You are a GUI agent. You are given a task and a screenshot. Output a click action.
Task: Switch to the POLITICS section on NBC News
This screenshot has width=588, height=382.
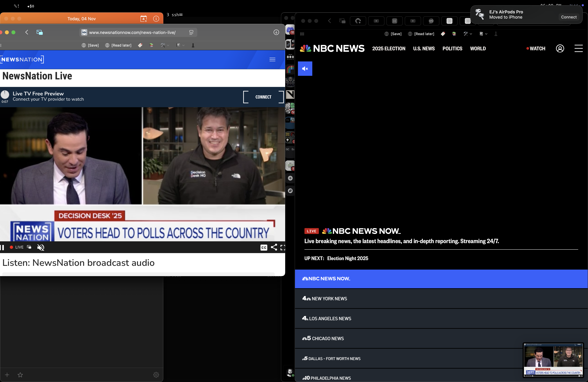pos(452,49)
